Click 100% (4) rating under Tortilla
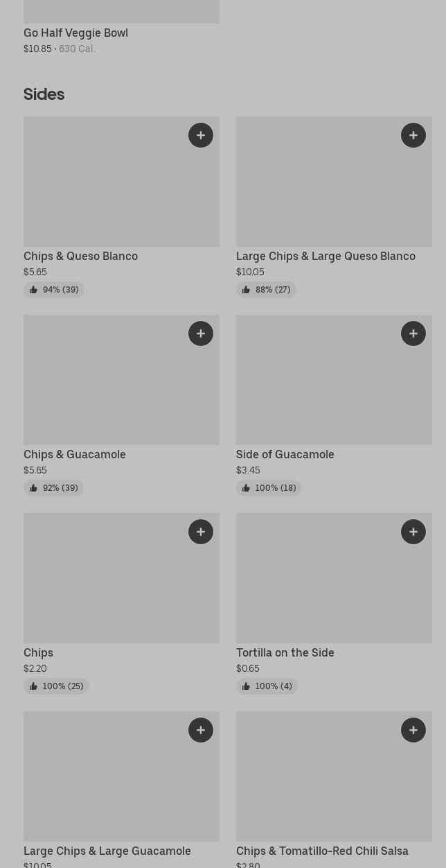 click(x=267, y=686)
